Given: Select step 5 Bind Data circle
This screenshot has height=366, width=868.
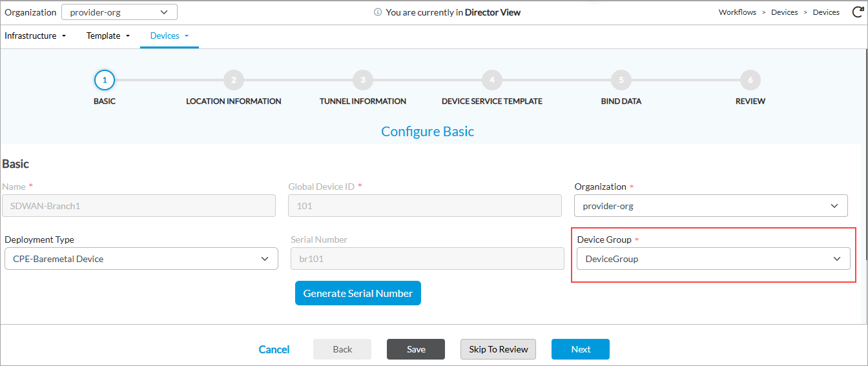Looking at the screenshot, I should (621, 81).
